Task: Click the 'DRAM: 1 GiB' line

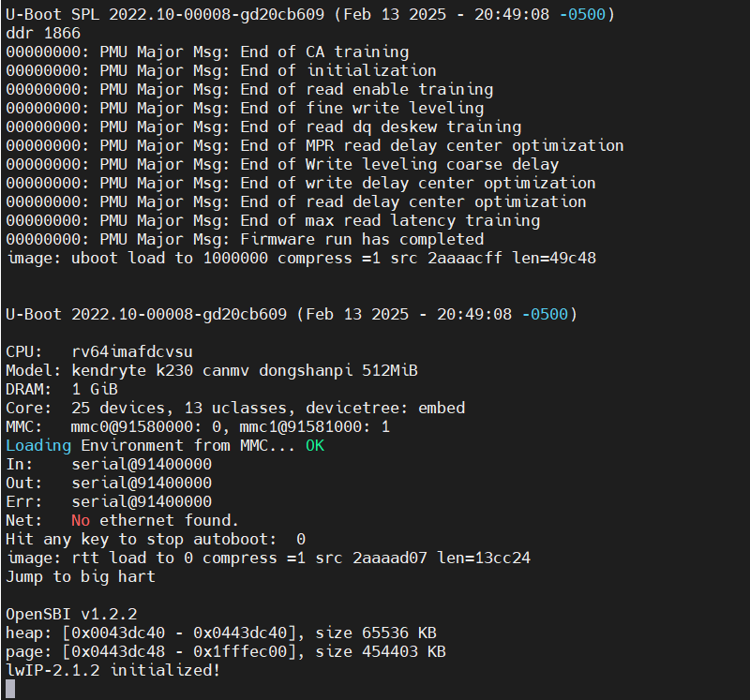Action: pos(62,389)
